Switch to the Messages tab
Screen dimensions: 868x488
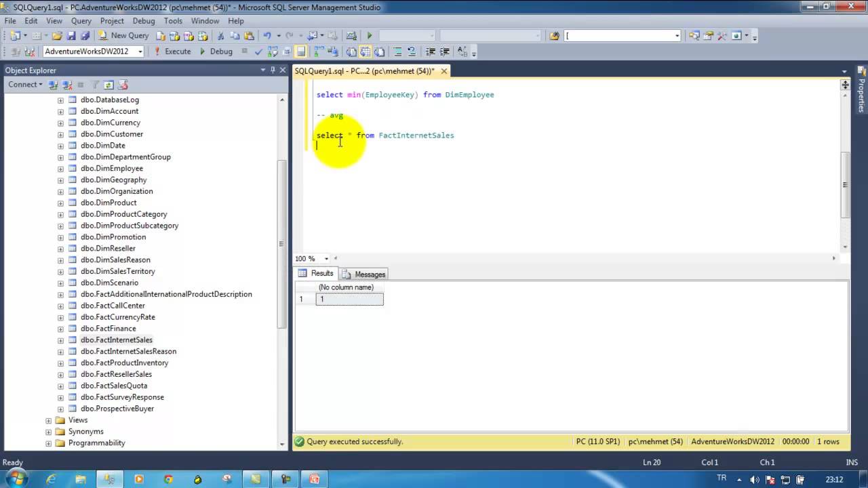(364, 274)
